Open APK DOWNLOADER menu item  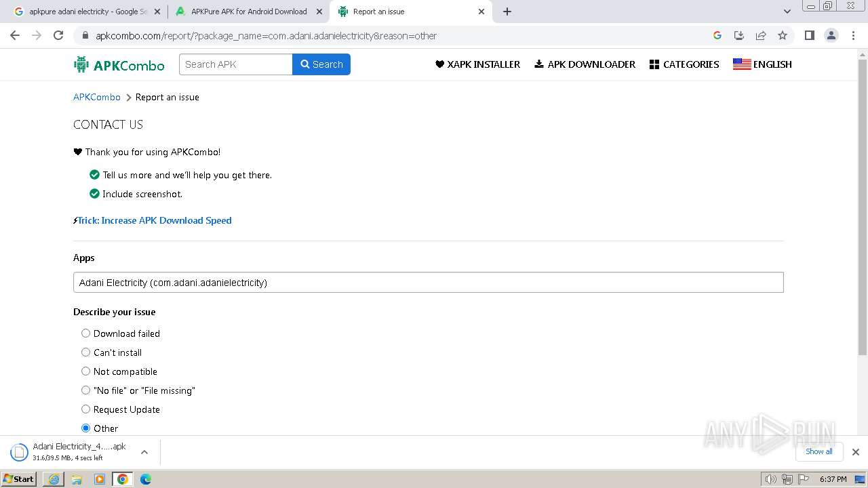[x=585, y=64]
